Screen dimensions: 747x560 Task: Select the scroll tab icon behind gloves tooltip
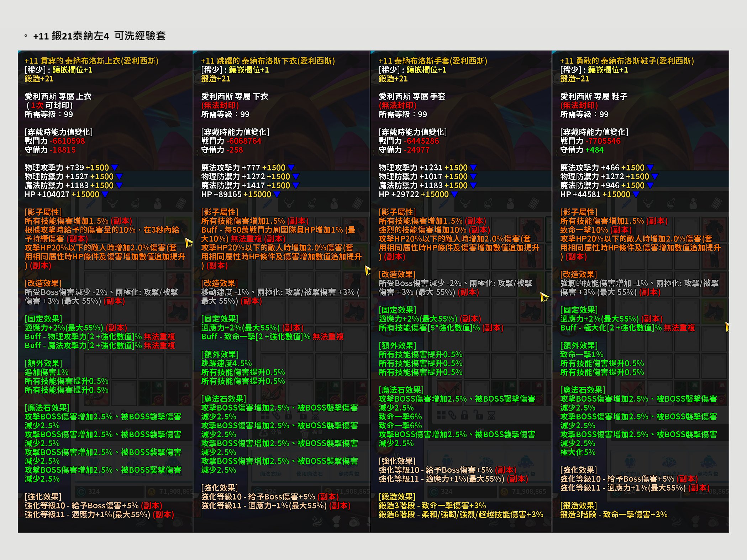533,204
